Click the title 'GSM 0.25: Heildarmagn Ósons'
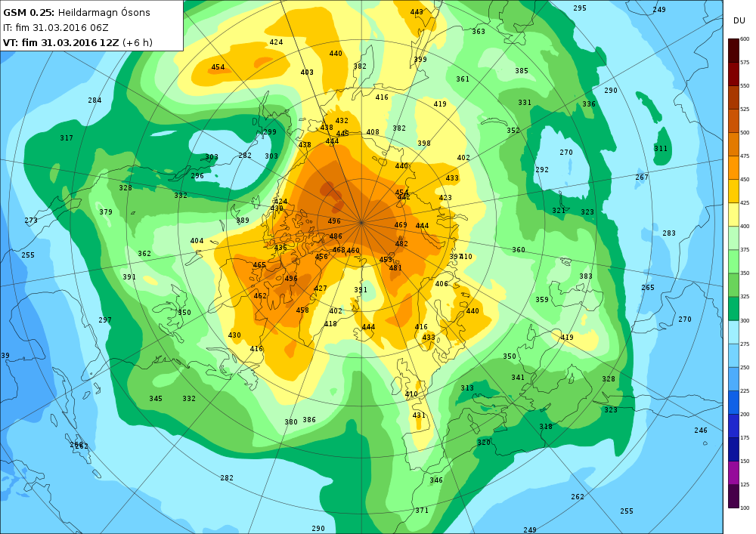Image resolution: width=756 pixels, height=534 pixels. tap(76, 13)
